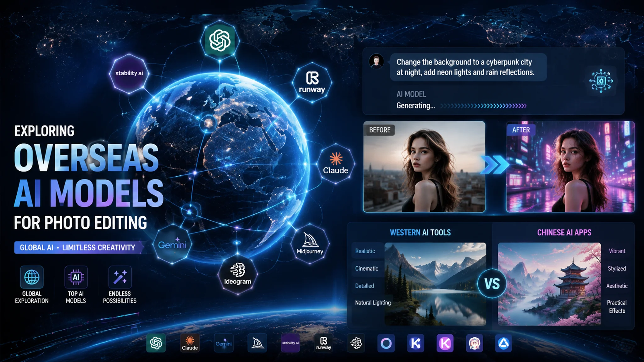Choose the Claude hexagon node beside the globe
Viewport: 644px width, 362px height.
(336, 163)
